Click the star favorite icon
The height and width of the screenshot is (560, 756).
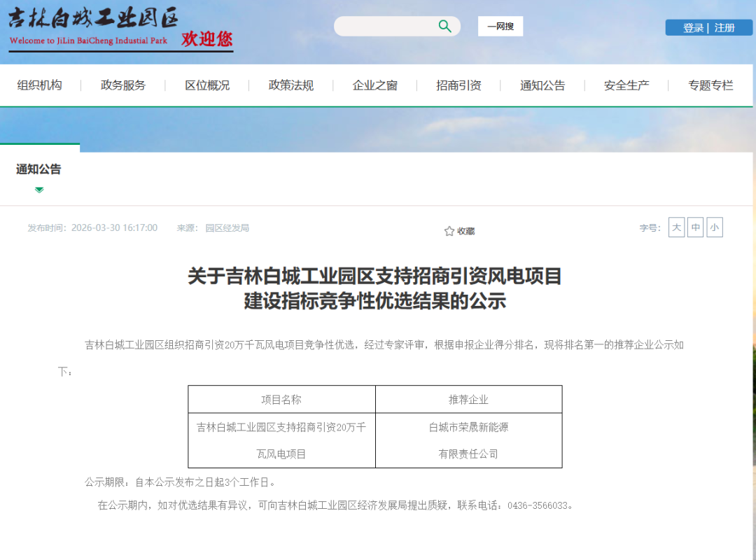pos(449,231)
